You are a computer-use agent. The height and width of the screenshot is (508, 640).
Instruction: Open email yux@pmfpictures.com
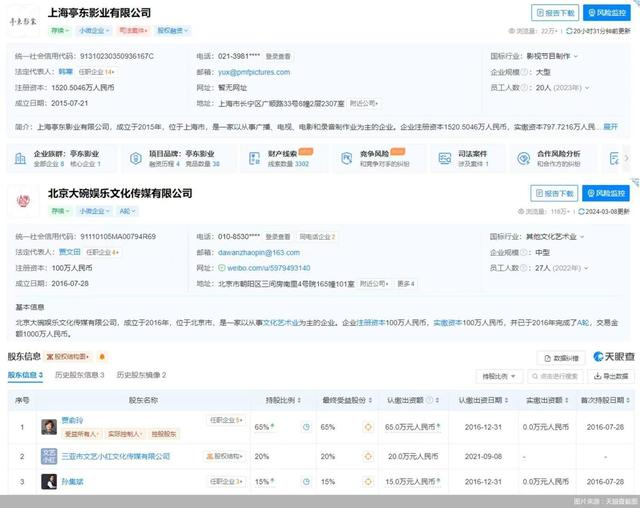coord(254,72)
